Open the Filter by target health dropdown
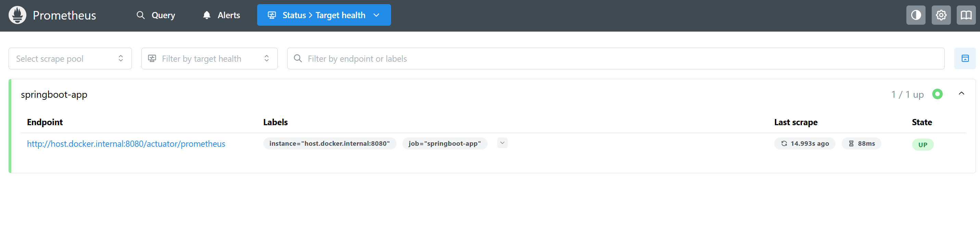 tap(209, 59)
